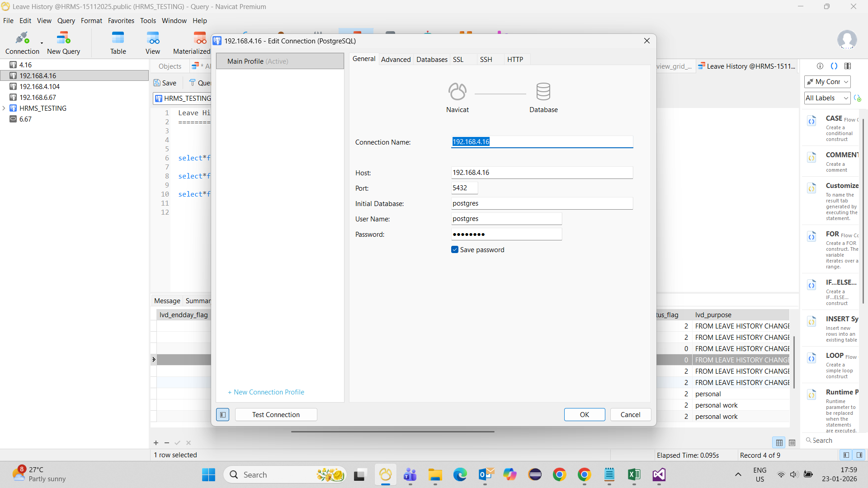Toggle the right pane visibility button
Screen dimensions: 868x488
coord(859,455)
